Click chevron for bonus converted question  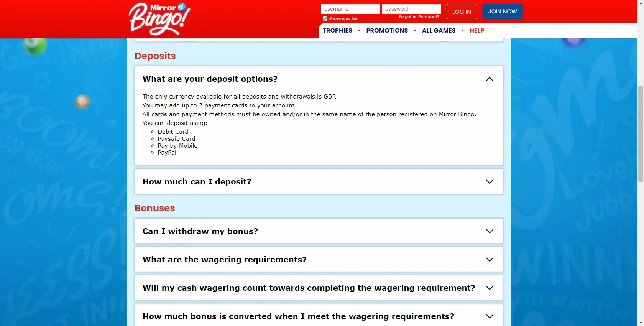(490, 316)
